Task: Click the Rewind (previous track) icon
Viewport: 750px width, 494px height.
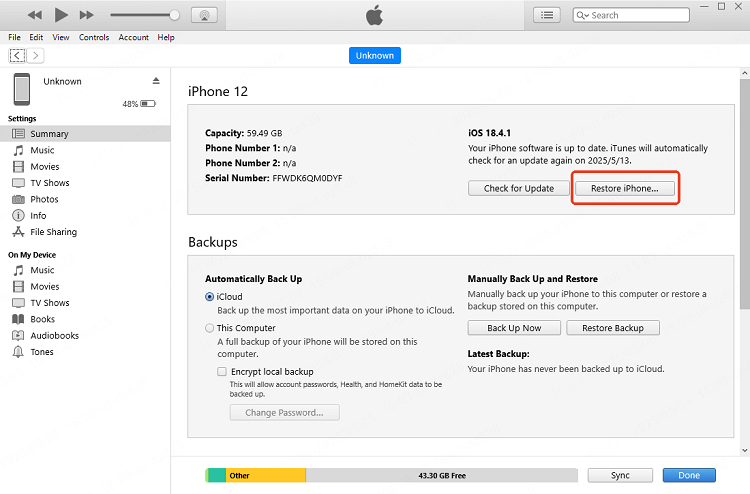Action: 35,15
